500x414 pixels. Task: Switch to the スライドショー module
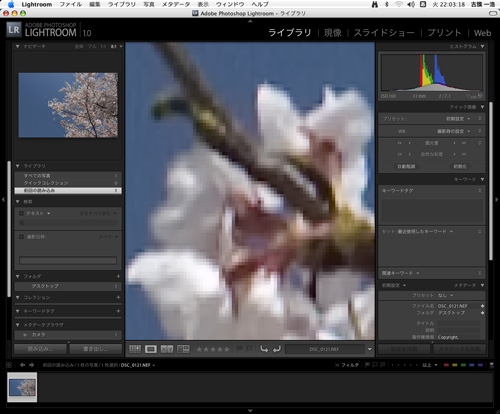[x=384, y=33]
